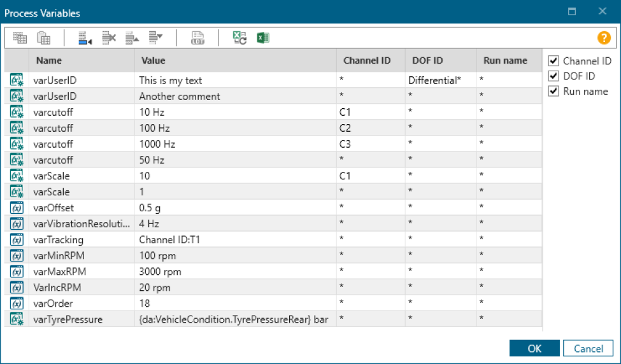Click the green Excel export icon
The width and height of the screenshot is (621, 364).
tap(262, 38)
